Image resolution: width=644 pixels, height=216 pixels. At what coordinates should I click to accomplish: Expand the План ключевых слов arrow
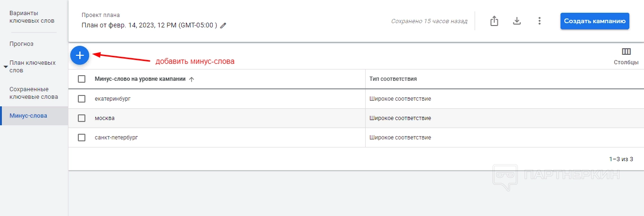click(6, 67)
